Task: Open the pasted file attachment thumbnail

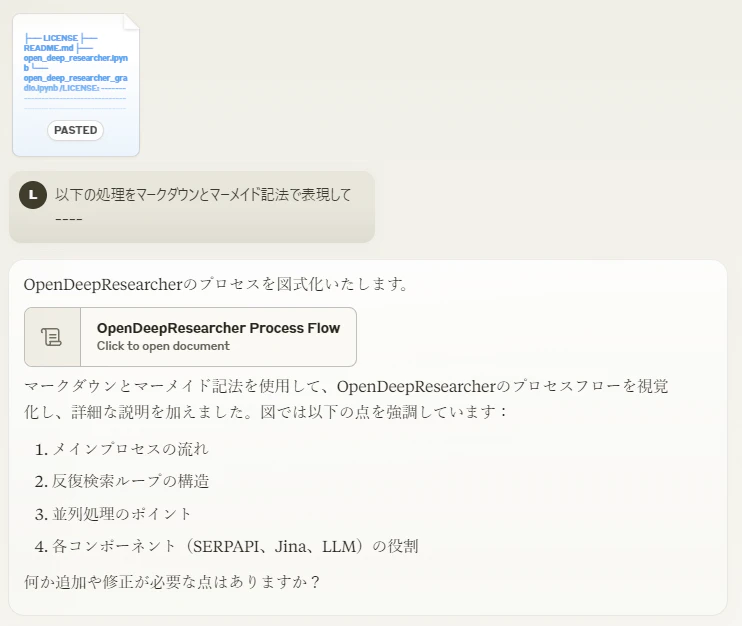Action: (76, 85)
